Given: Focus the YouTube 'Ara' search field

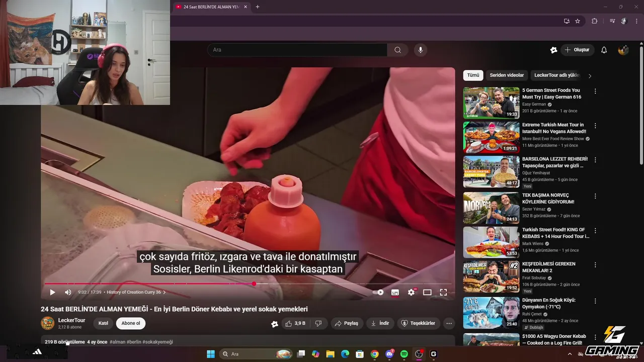Looking at the screenshot, I should 297,50.
